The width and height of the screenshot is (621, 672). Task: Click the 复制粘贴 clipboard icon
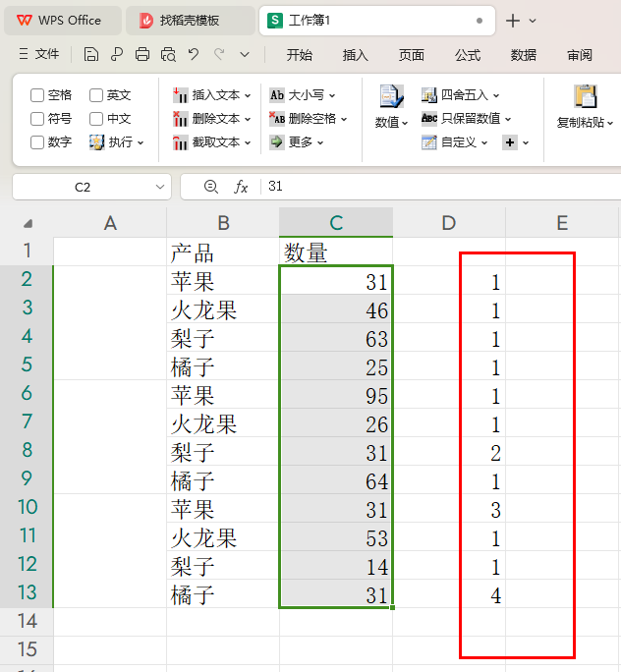(586, 97)
